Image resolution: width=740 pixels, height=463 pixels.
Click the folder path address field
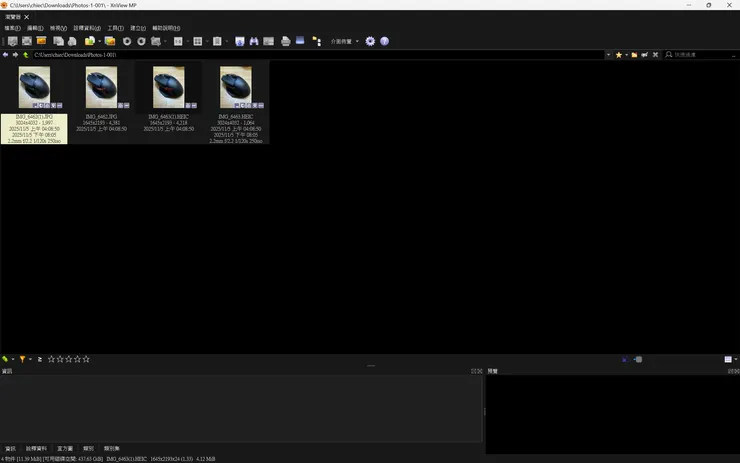point(319,55)
